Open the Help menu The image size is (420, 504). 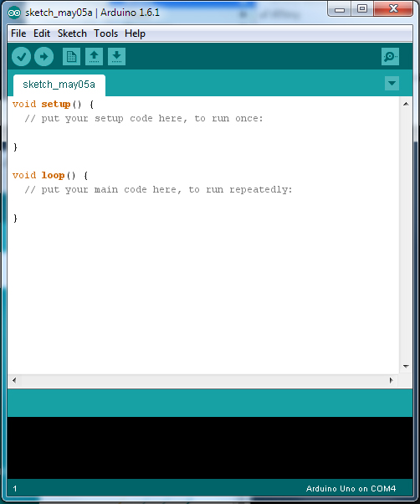click(x=135, y=33)
